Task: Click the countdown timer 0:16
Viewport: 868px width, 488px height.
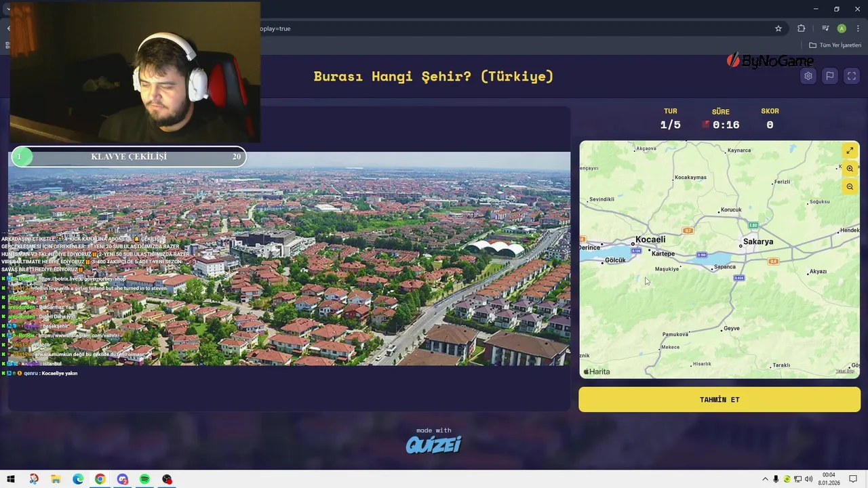Action: (726, 125)
